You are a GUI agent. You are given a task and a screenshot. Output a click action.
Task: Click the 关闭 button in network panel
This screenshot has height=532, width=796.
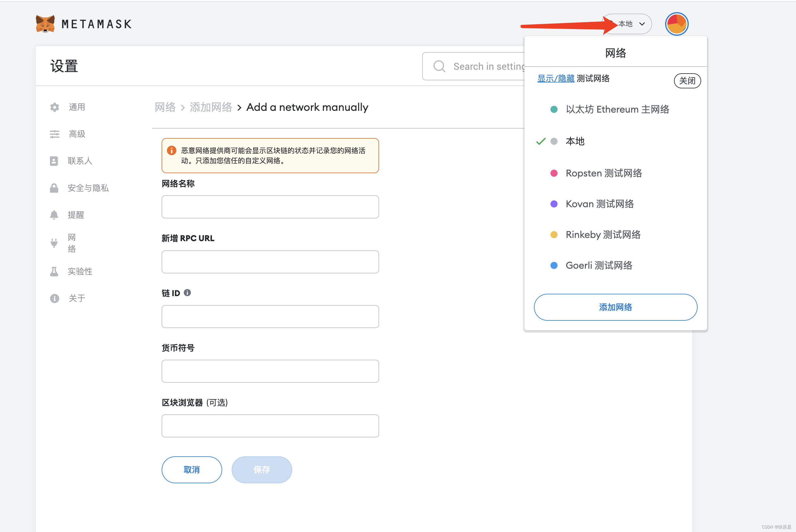(x=687, y=81)
